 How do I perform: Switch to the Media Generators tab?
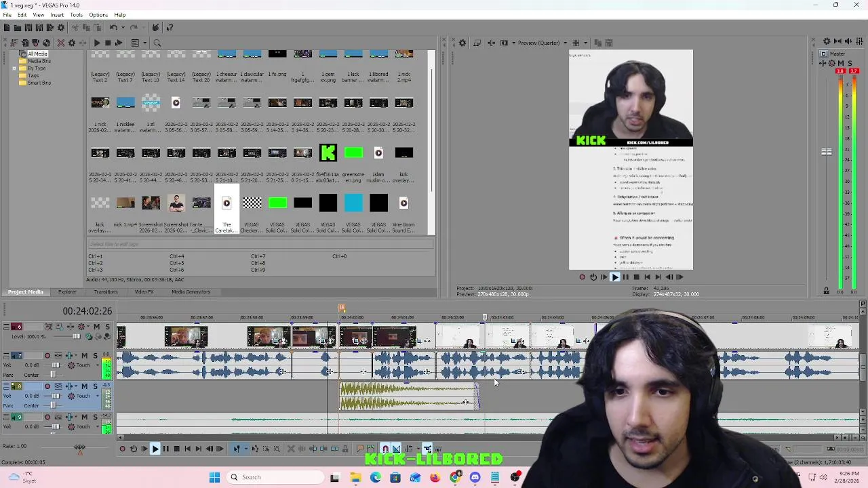(x=191, y=292)
